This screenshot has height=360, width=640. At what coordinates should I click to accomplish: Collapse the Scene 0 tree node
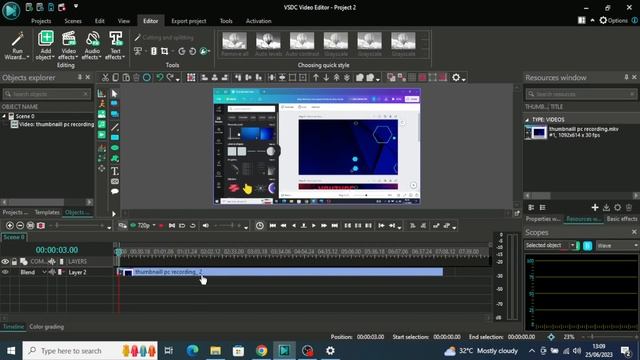4,116
